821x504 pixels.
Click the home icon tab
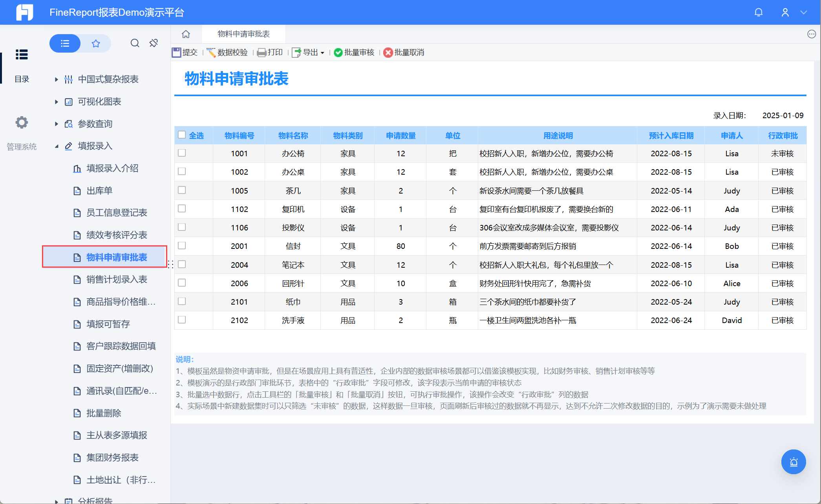(x=186, y=34)
